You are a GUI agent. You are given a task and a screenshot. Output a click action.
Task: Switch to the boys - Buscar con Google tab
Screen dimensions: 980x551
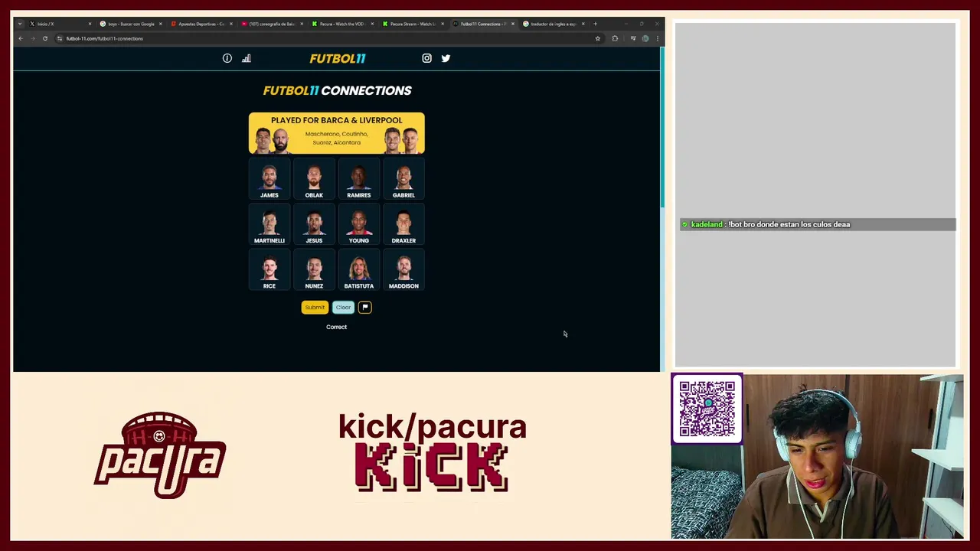pos(130,24)
